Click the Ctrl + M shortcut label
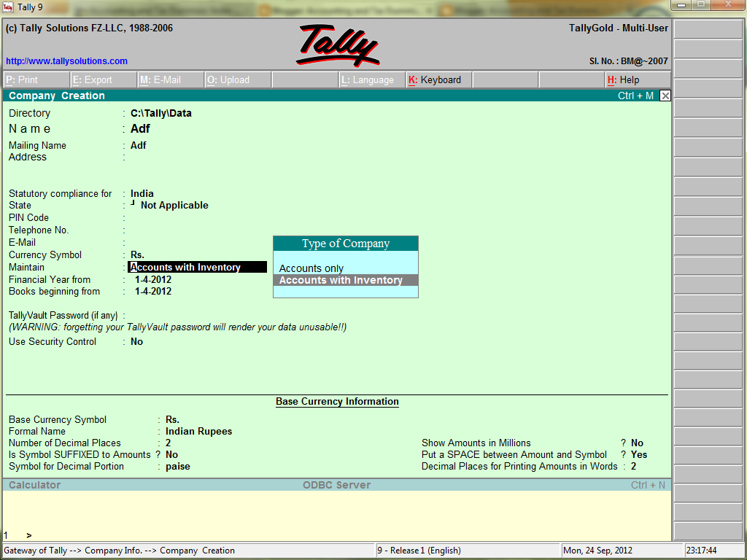The image size is (747, 560). (x=635, y=96)
